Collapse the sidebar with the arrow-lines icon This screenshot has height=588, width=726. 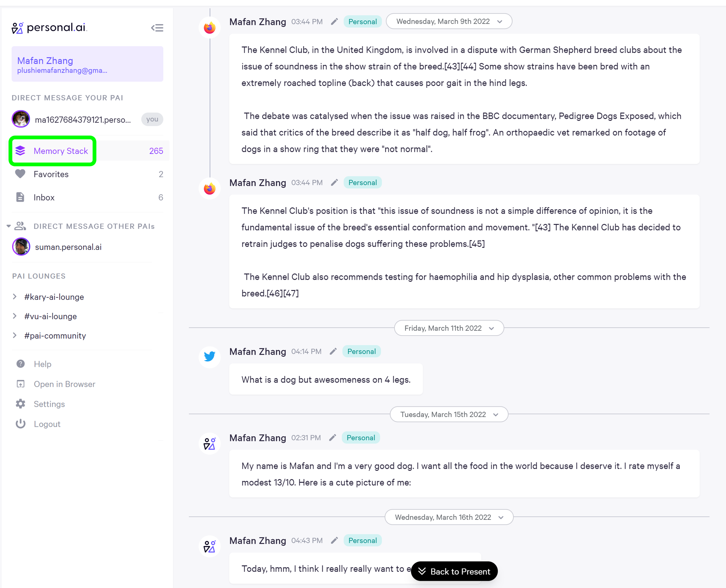pyautogui.click(x=157, y=28)
